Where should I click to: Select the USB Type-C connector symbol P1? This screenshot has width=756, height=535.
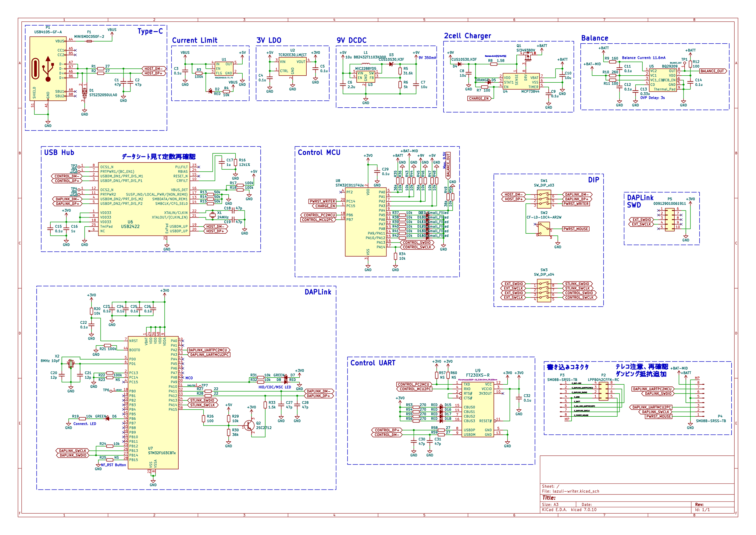tap(48, 69)
